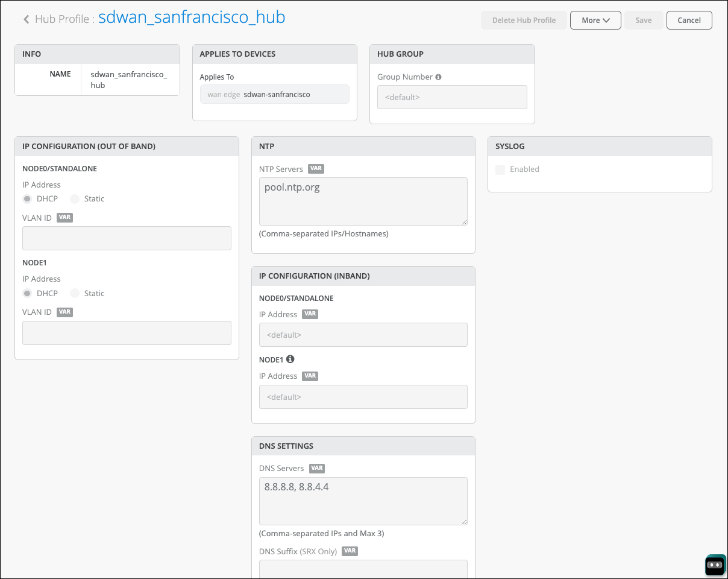Click the VAR badge beside DNS Suffix

point(350,551)
